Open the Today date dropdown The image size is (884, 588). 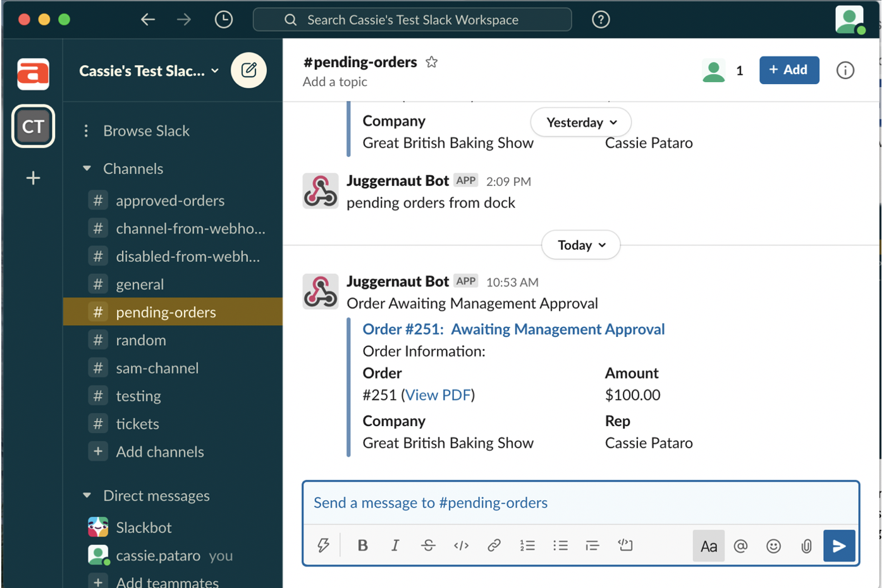(580, 245)
